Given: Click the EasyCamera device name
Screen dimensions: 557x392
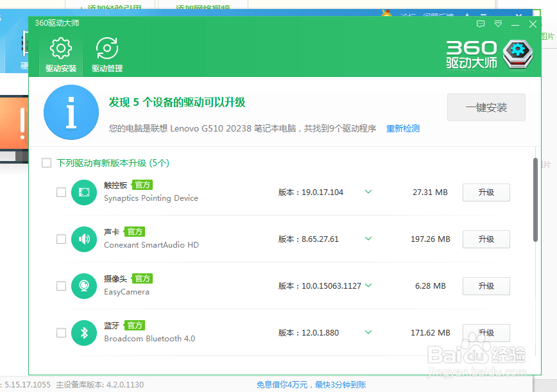Looking at the screenshot, I should (126, 292).
